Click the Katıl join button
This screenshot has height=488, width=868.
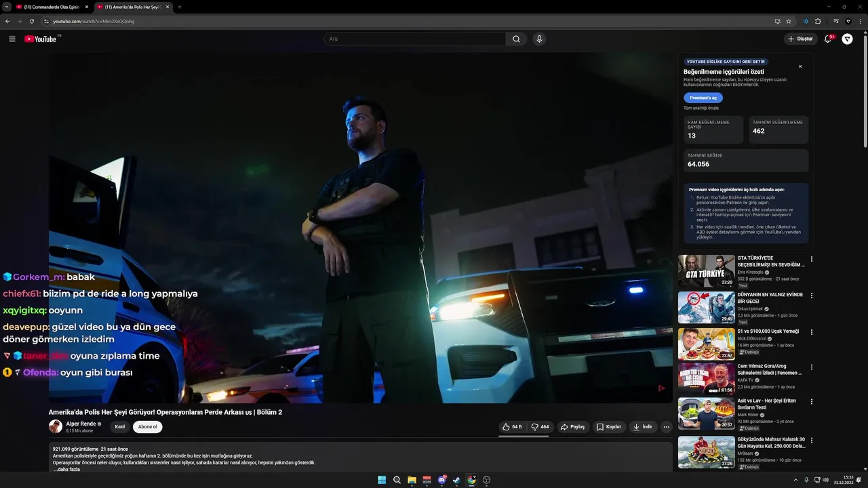[x=119, y=427]
